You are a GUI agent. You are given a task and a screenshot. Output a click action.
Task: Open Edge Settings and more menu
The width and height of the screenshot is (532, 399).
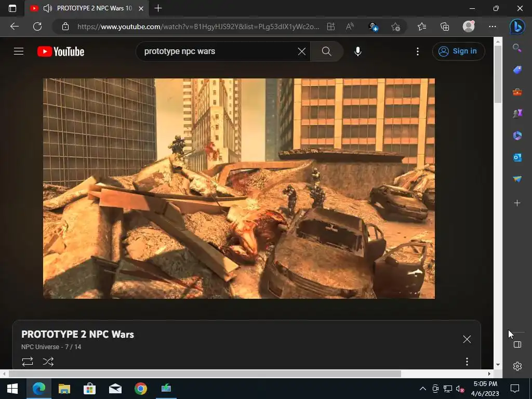click(493, 26)
